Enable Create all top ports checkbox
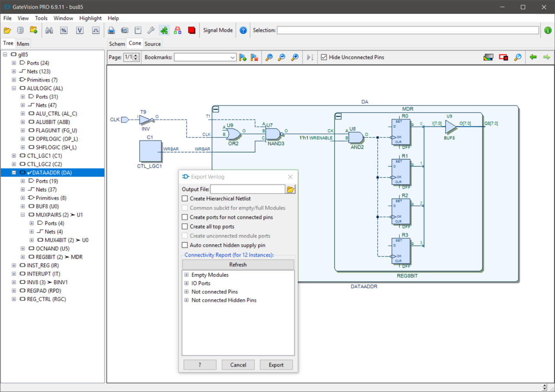 click(185, 227)
